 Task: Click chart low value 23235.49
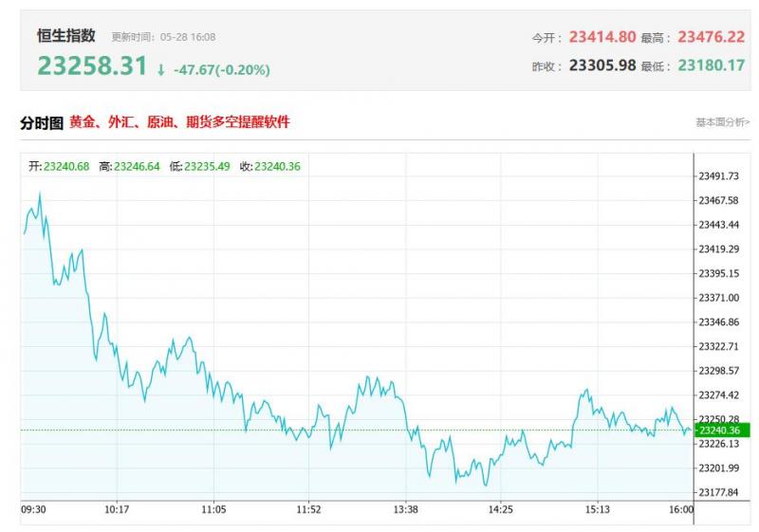click(x=207, y=166)
